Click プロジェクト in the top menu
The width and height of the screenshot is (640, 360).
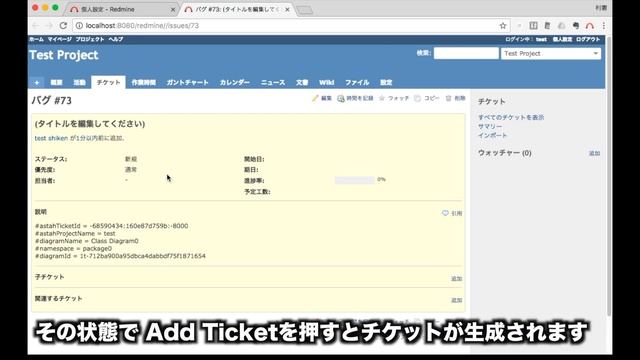[90, 39]
